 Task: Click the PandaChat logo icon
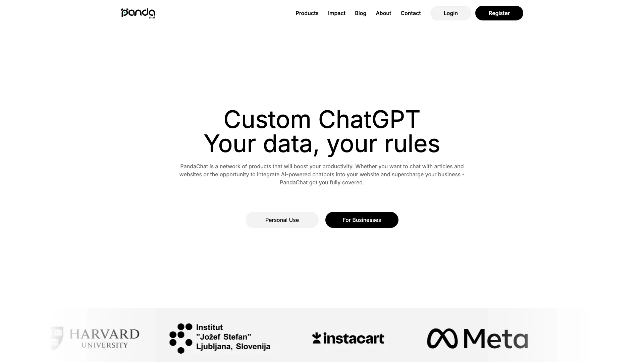pyautogui.click(x=138, y=13)
